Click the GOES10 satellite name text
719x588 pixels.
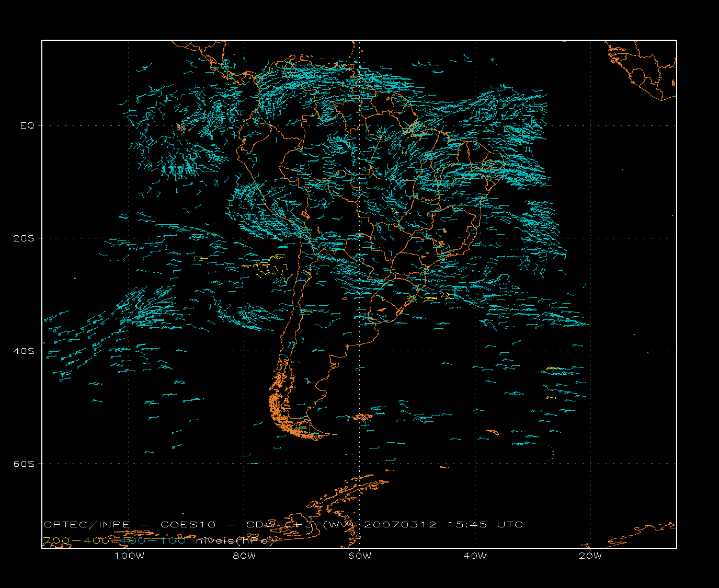188,524
